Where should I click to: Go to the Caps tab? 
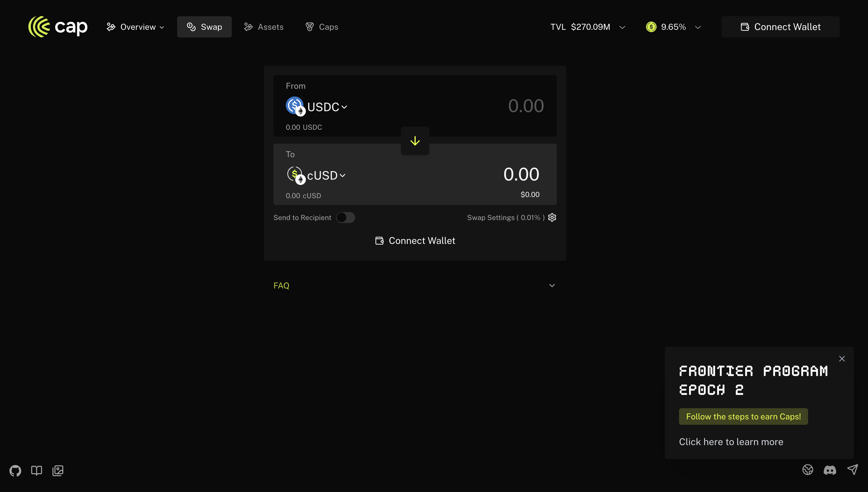322,27
